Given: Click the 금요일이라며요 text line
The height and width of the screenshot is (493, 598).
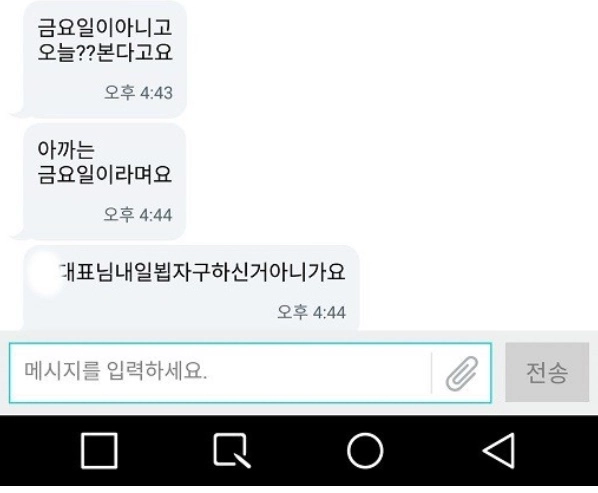Looking at the screenshot, I should [x=104, y=175].
